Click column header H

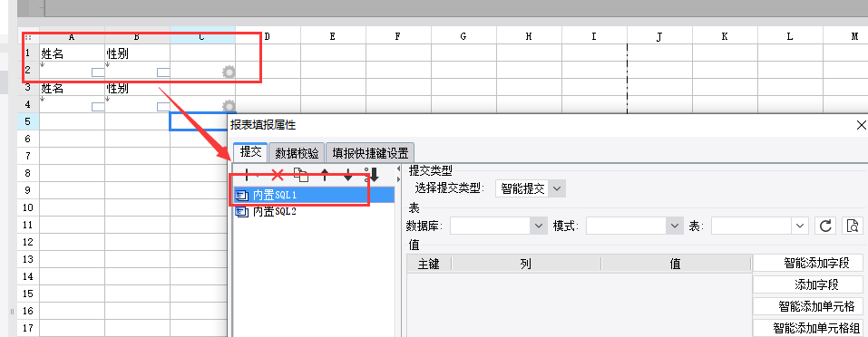[529, 36]
